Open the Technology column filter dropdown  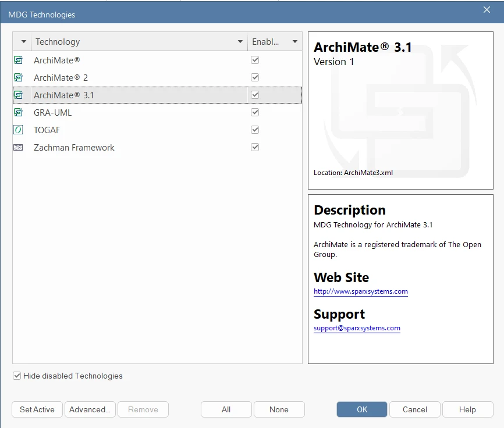click(240, 42)
